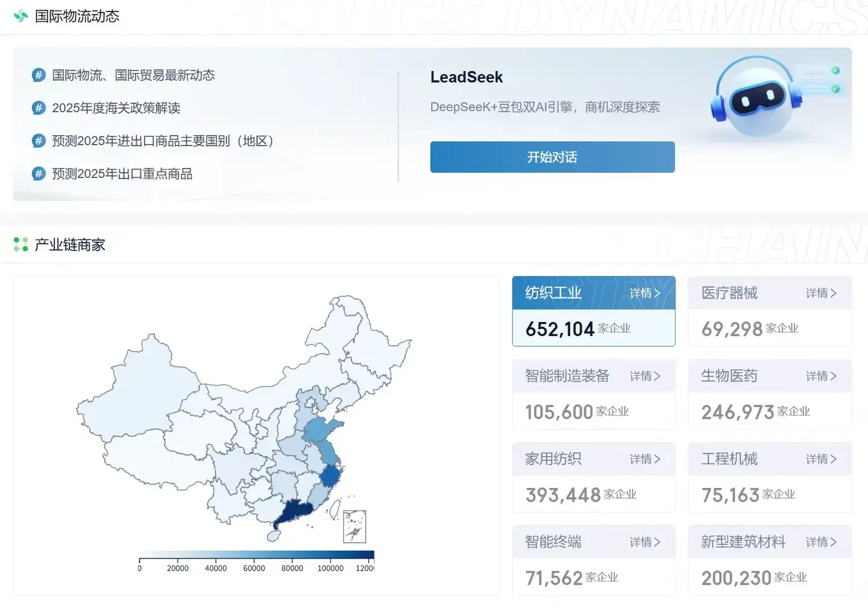Select the 生物医药 industry card
868x608 pixels.
point(770,394)
